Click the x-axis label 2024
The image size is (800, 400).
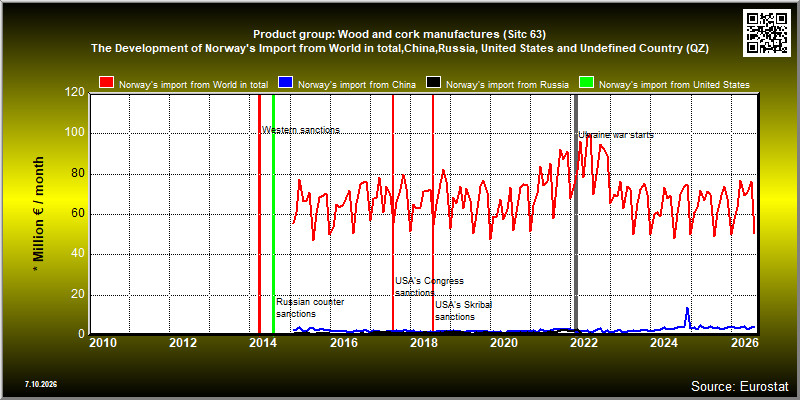[x=665, y=342]
